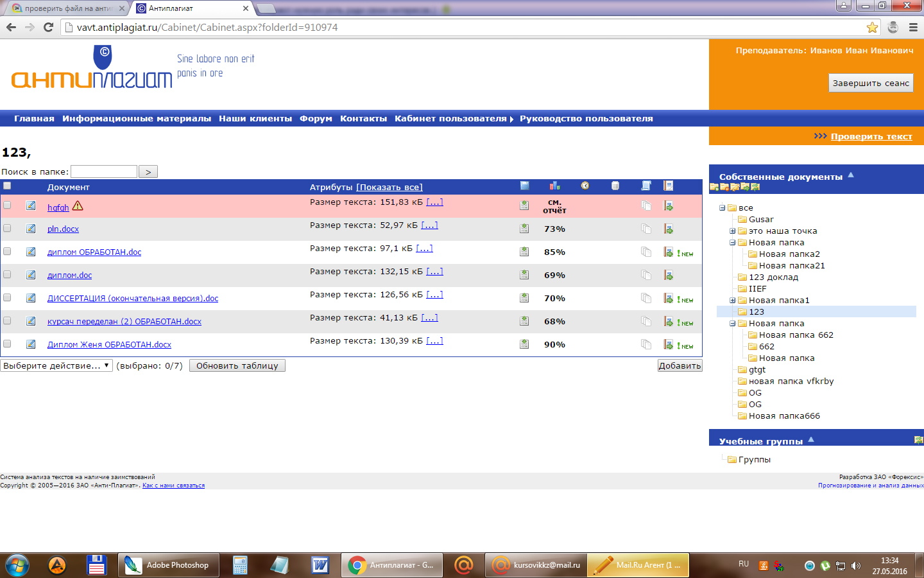Check the box for pln.docx row
The image size is (924, 578).
(x=7, y=228)
